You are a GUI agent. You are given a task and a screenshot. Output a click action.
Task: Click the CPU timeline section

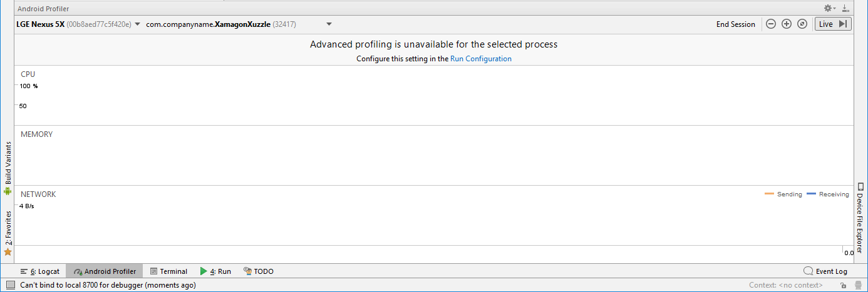[434, 95]
